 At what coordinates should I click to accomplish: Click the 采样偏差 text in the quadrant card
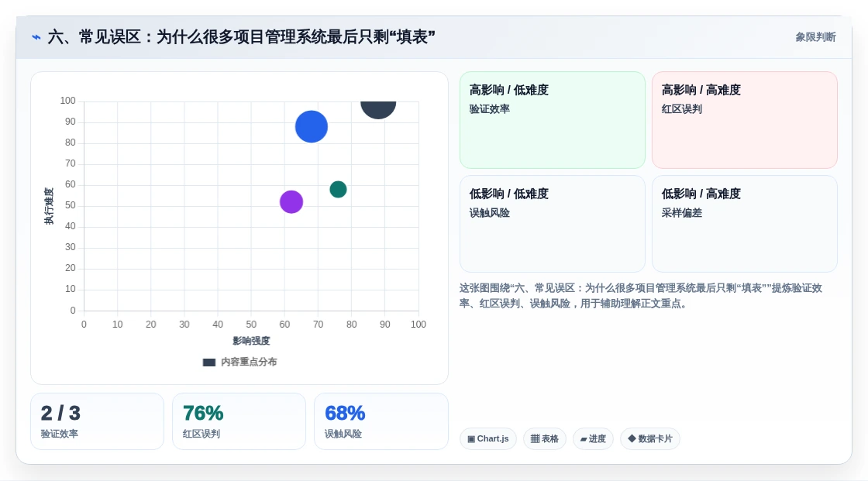681,212
